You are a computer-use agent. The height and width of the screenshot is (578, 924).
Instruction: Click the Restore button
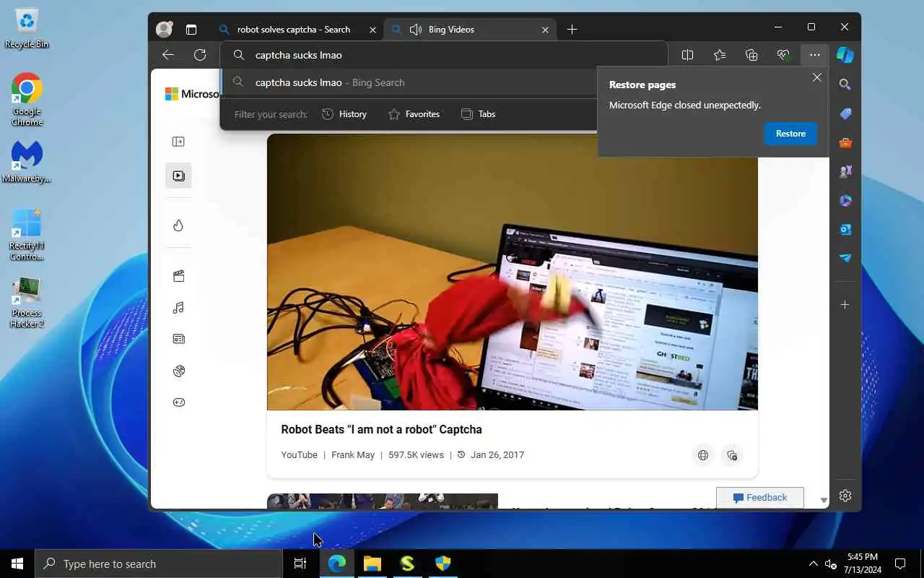tap(790, 134)
